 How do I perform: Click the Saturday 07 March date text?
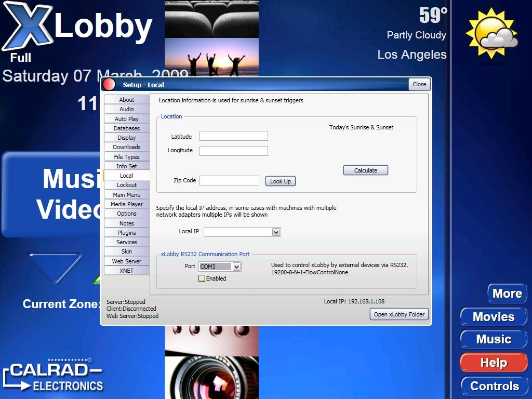click(x=95, y=76)
